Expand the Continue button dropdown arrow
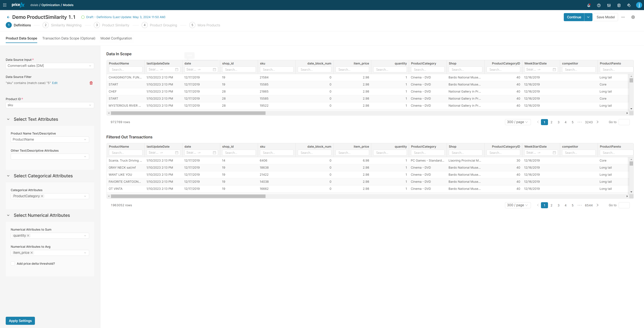Viewport: 644px width, 328px height. (588, 17)
